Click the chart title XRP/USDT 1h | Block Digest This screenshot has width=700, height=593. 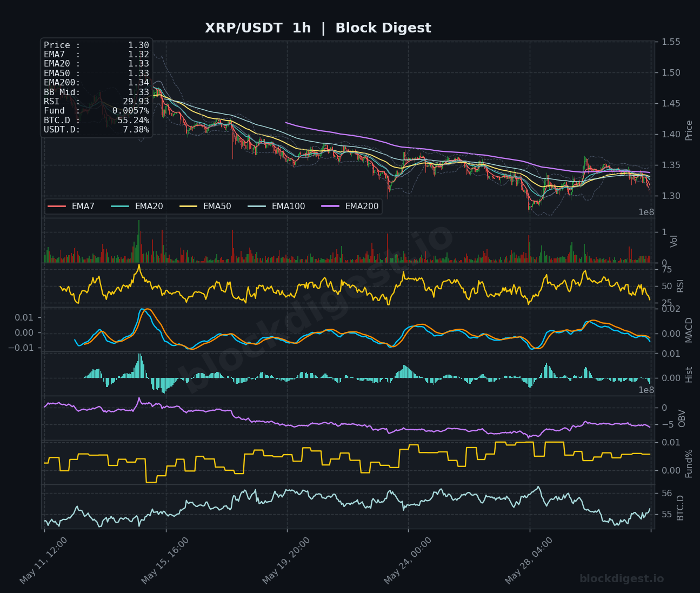point(318,28)
